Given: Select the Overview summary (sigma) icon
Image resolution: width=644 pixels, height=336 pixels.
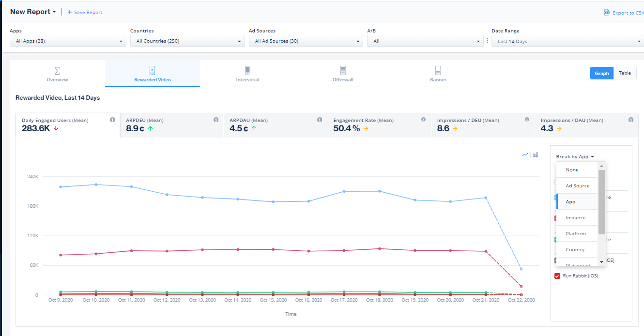Looking at the screenshot, I should 57,69.
